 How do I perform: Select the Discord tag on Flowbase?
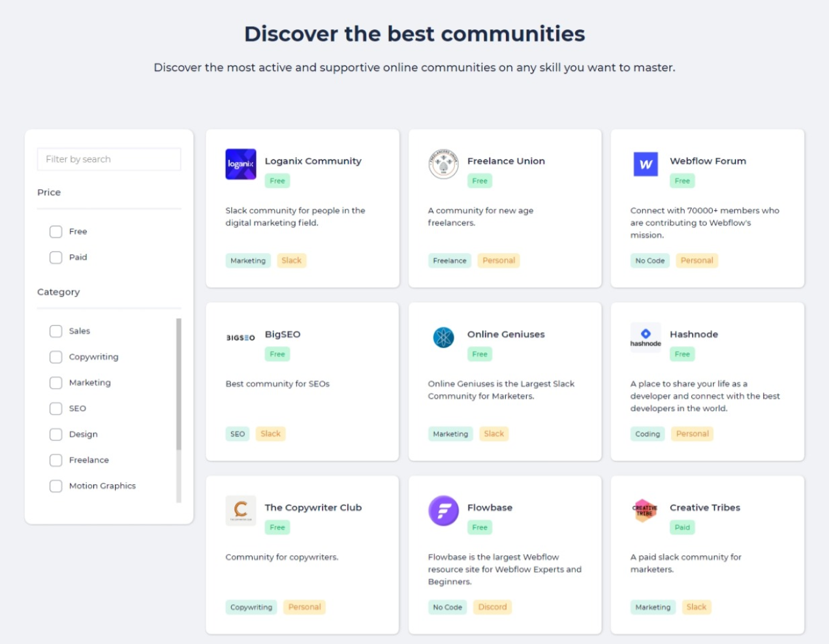(x=493, y=607)
